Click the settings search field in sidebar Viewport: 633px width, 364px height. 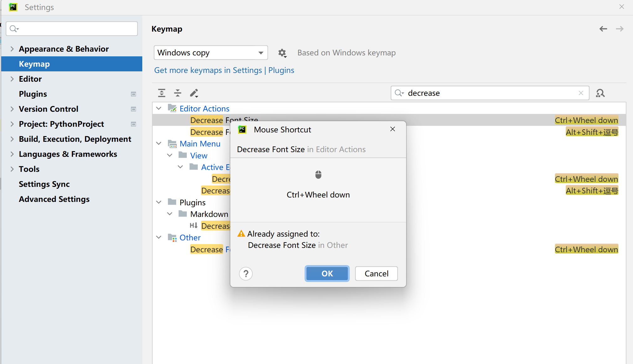[71, 28]
